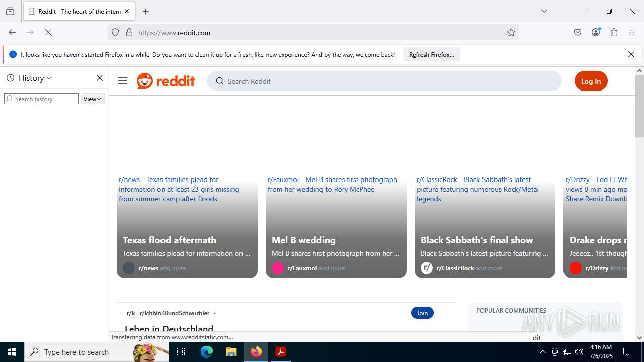
Task: Click the r/Drizzy Ldd EJ link
Action: [x=596, y=189]
